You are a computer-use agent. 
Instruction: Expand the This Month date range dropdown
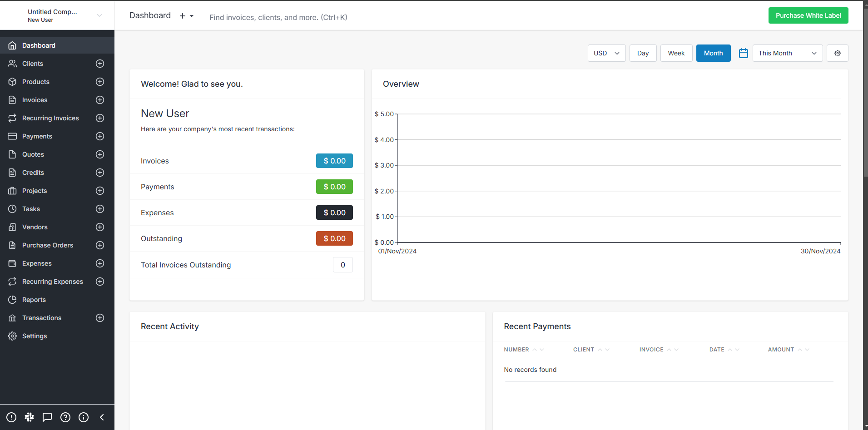[x=787, y=53]
